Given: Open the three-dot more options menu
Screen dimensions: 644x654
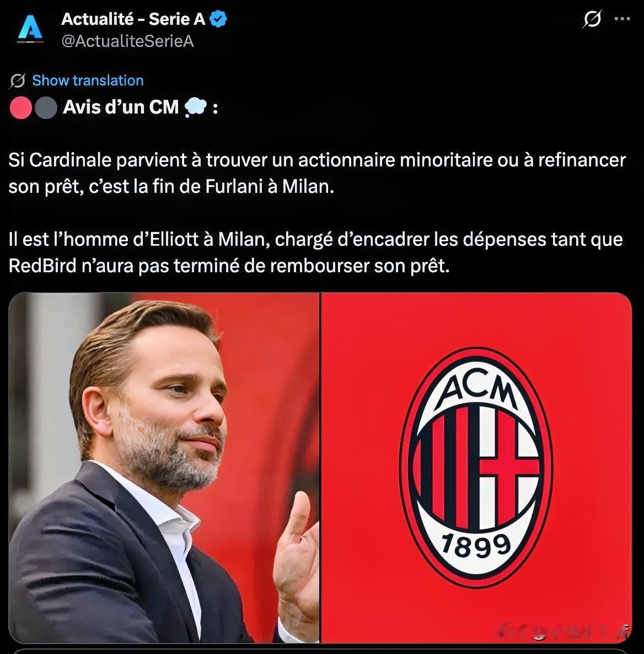Looking at the screenshot, I should (x=622, y=18).
